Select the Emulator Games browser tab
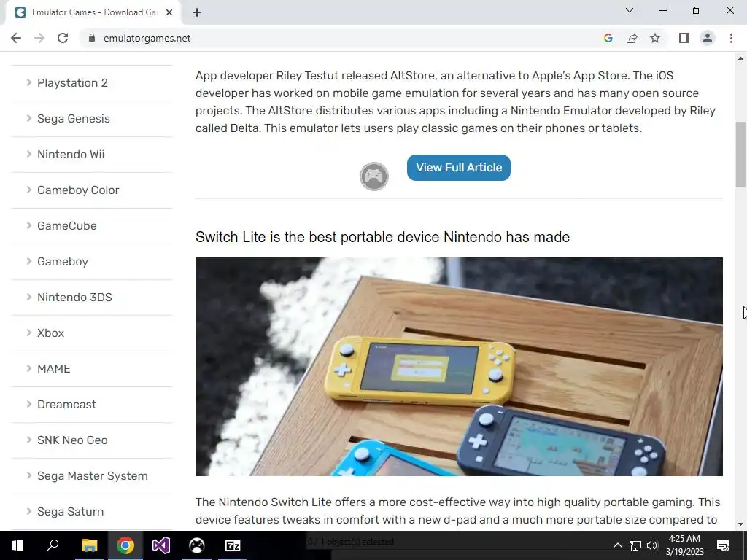This screenshot has height=560, width=747. point(93,12)
